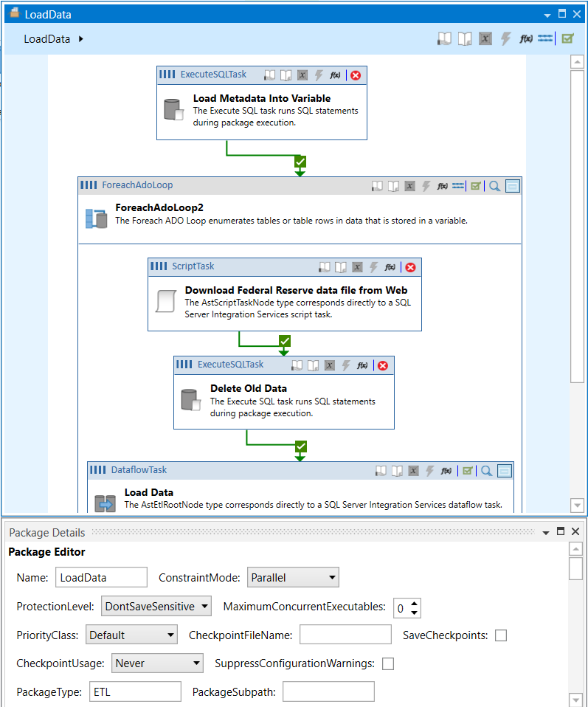Click lightning bolt icon on Delete Old Data task
This screenshot has height=707, width=588.
tap(345, 365)
